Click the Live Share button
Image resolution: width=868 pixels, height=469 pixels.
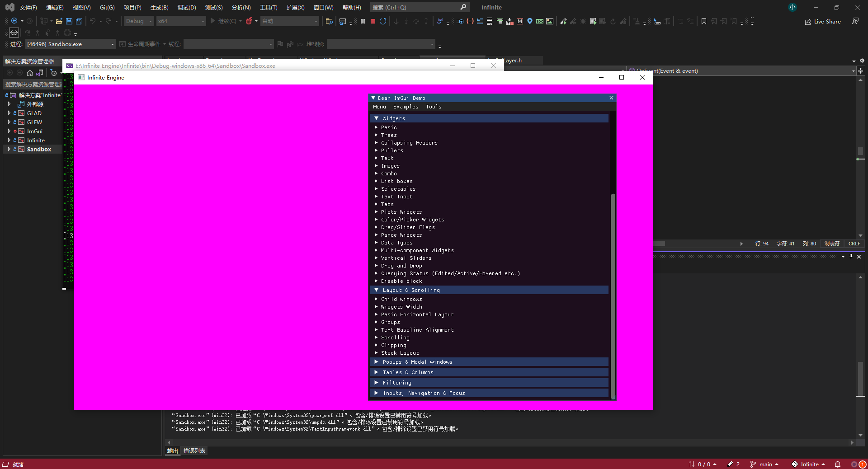[x=823, y=21]
